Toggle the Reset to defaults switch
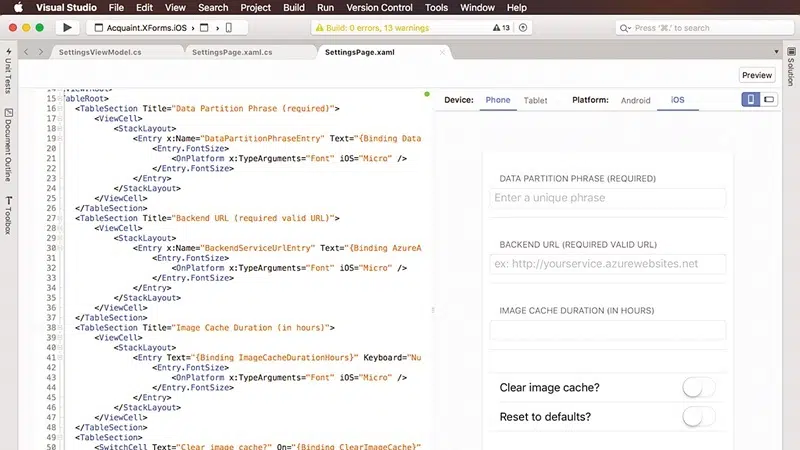The width and height of the screenshot is (800, 450). pyautogui.click(x=699, y=417)
